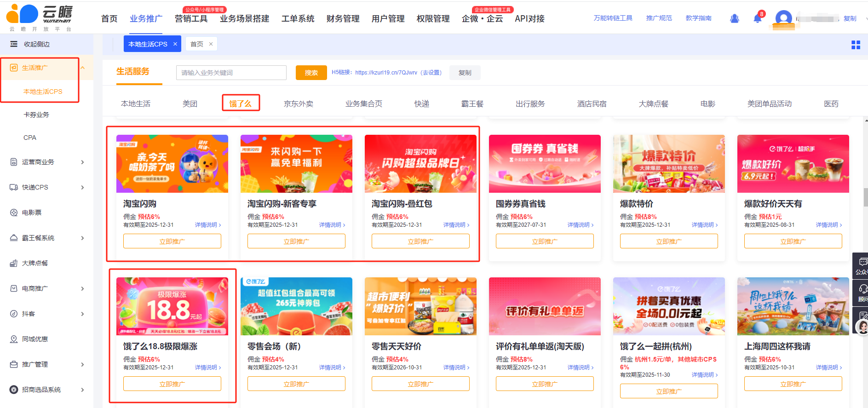Click the 抖客 TikTok-style icon

point(14,314)
